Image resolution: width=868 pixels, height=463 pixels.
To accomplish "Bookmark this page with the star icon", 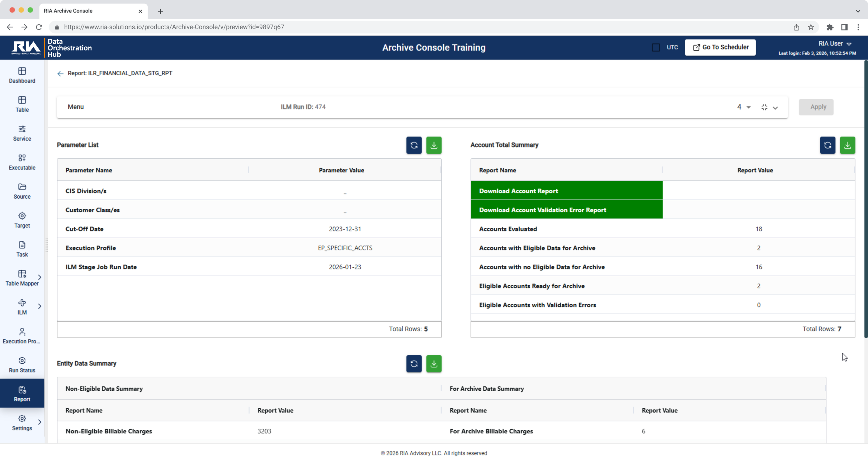I will tap(811, 27).
